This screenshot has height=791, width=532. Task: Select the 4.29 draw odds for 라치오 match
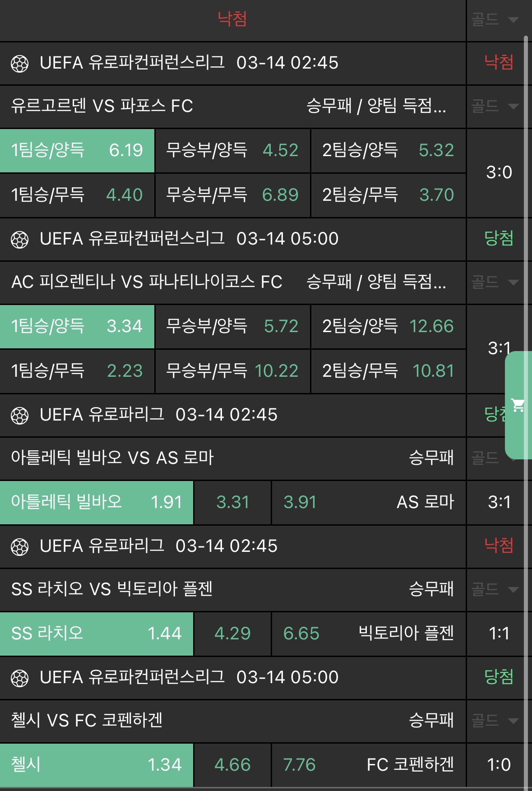(232, 634)
